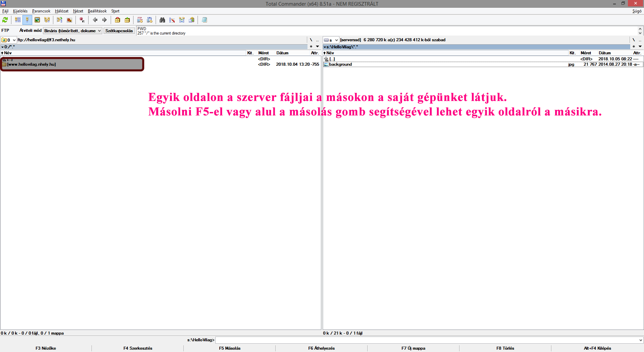This screenshot has height=352, width=644.
Task: Open the Beállítások menu
Action: 97,11
